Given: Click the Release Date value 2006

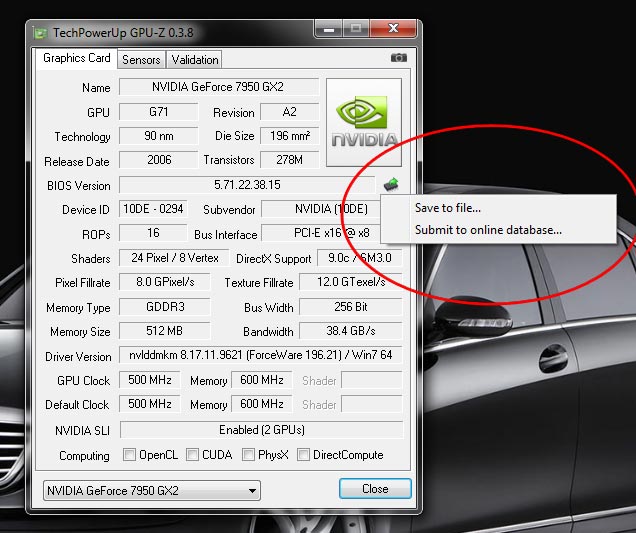Looking at the screenshot, I should pos(159,159).
